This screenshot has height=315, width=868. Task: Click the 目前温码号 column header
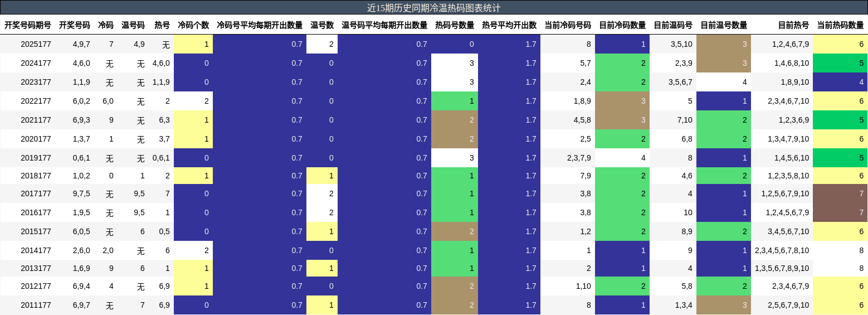(673, 25)
